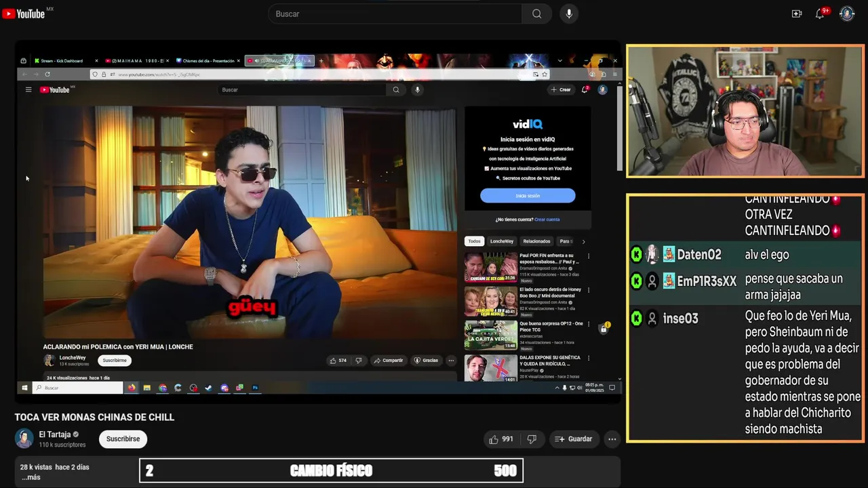The image size is (868, 488).
Task: Open the Crear cuenta link under vidIQ
Action: tap(547, 220)
